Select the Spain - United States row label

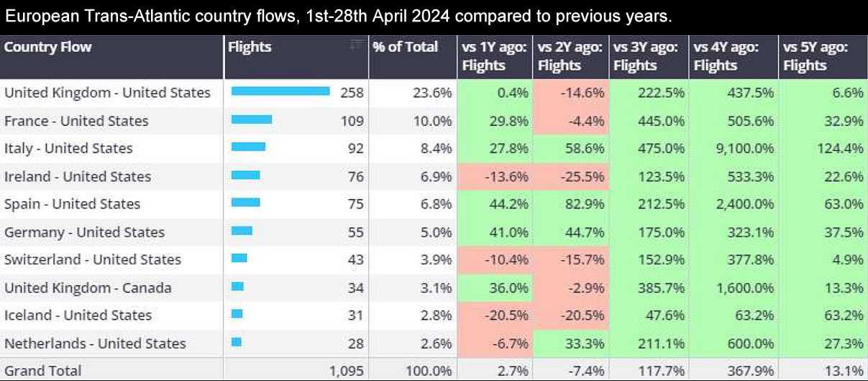point(72,204)
